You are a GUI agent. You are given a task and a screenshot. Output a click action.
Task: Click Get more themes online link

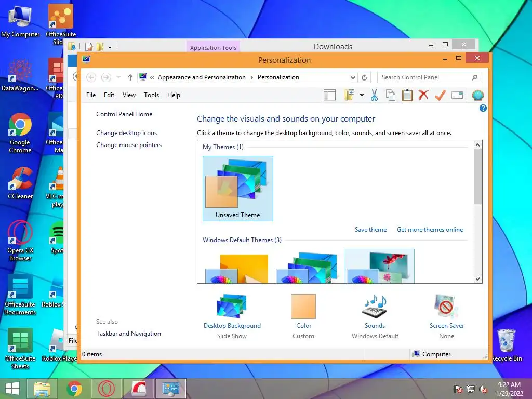click(x=430, y=230)
